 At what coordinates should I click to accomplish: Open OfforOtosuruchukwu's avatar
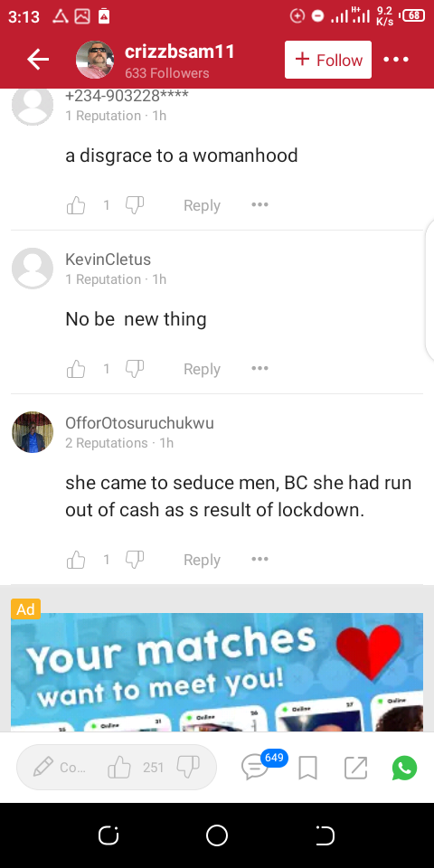tap(33, 432)
